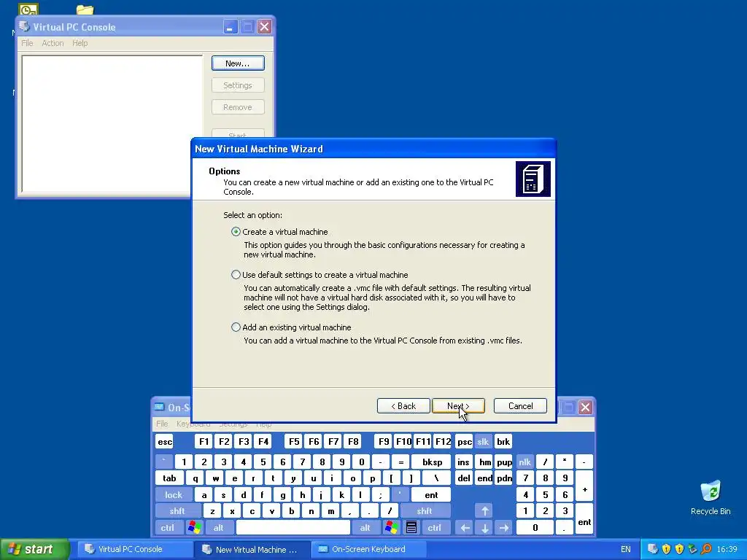Toggle right shft key on On-Screen Keyboard
Image resolution: width=747 pixels, height=560 pixels.
[425, 511]
